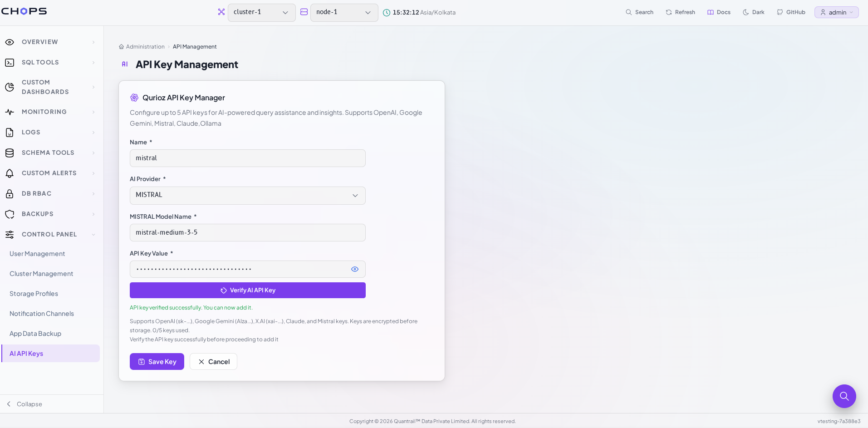Screen dimensions: 868x428
Task: Click the cluster topology icon
Action: [221, 12]
